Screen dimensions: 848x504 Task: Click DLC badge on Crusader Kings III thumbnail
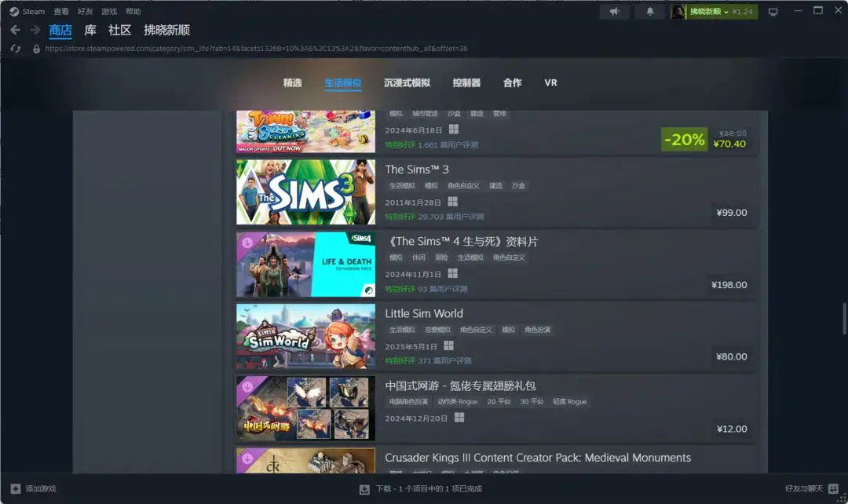click(247, 458)
